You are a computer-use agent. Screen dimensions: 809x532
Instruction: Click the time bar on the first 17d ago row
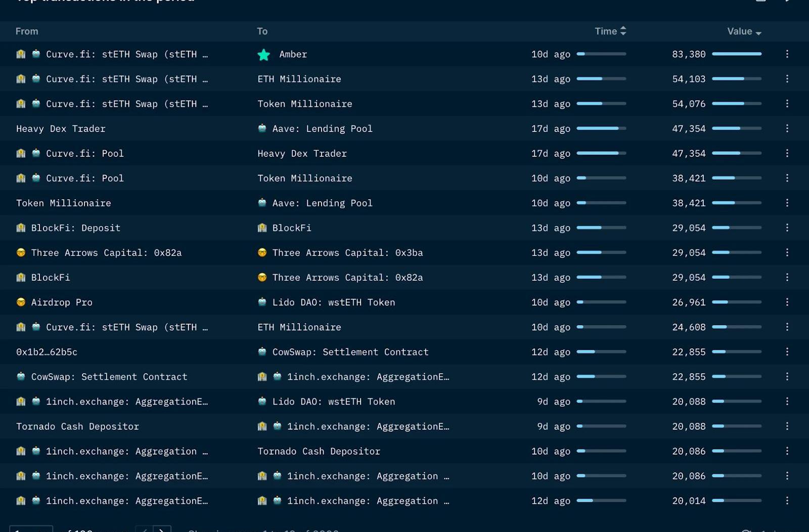click(601, 128)
